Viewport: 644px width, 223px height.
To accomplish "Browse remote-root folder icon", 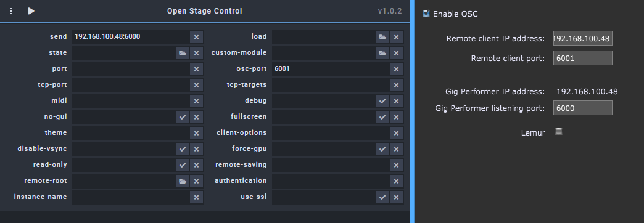I will coord(183,180).
